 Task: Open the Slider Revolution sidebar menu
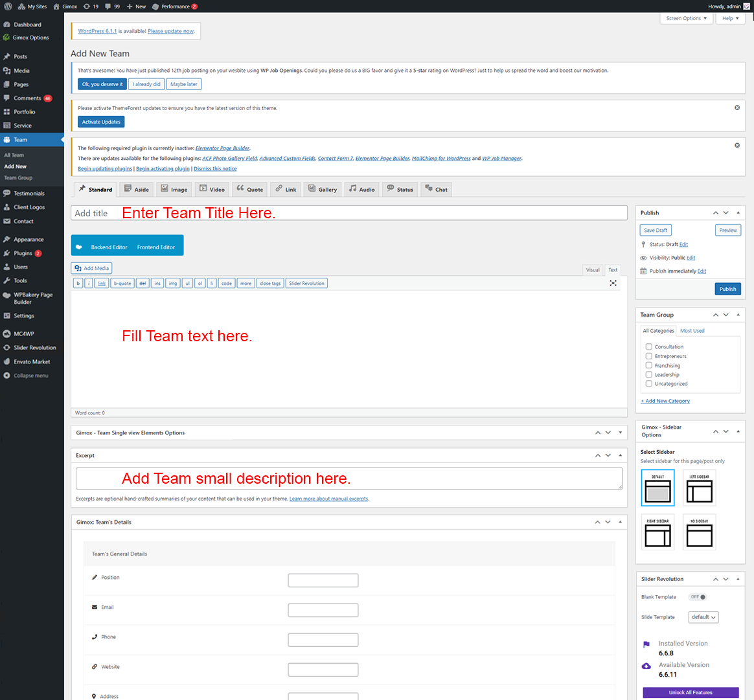click(34, 348)
